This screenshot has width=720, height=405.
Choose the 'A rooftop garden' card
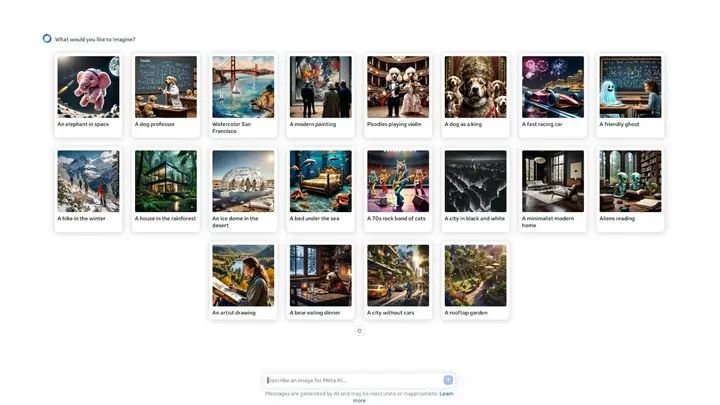(476, 282)
